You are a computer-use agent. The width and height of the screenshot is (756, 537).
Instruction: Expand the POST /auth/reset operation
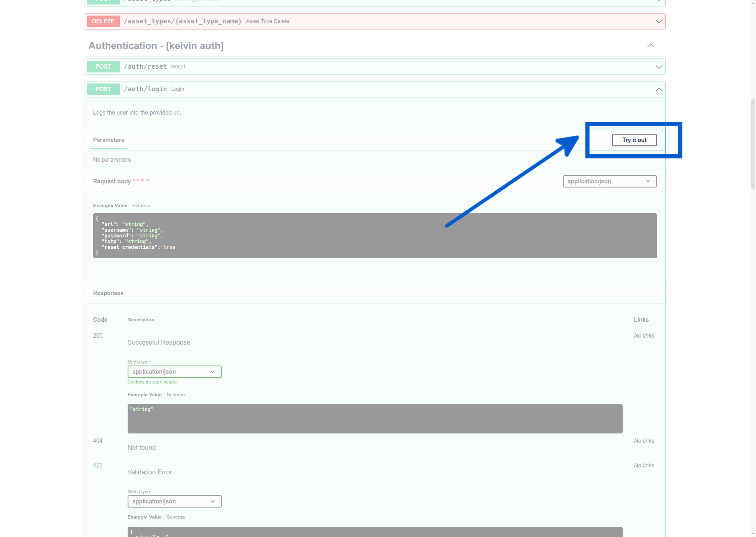click(x=658, y=66)
